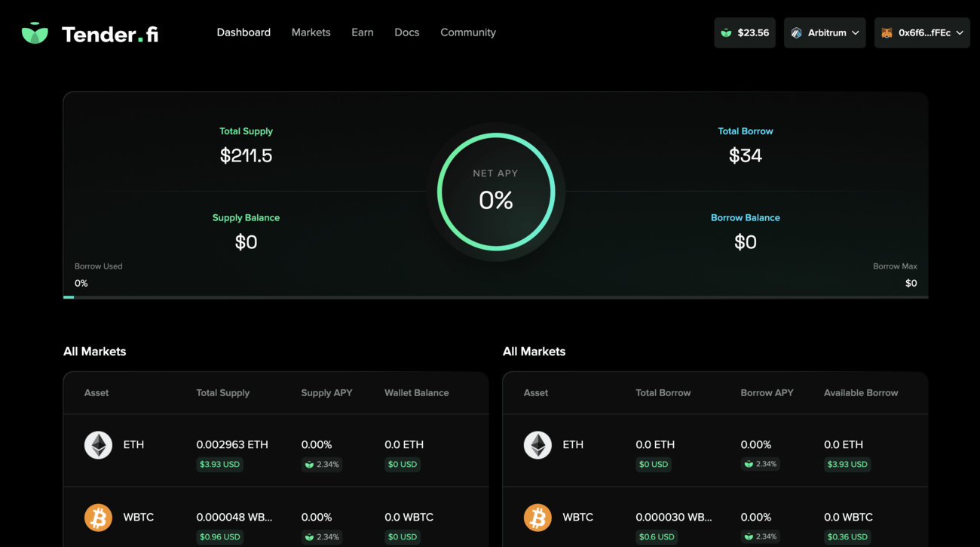Click the 0.000030 WB... borrow value
Screen dimensions: 980x547
pyautogui.click(x=674, y=517)
